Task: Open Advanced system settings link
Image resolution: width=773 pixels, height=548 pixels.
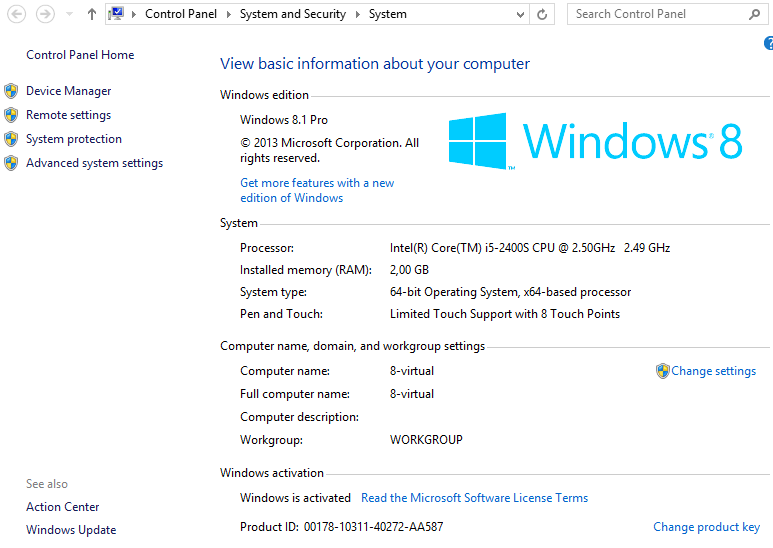Action: 95,163
